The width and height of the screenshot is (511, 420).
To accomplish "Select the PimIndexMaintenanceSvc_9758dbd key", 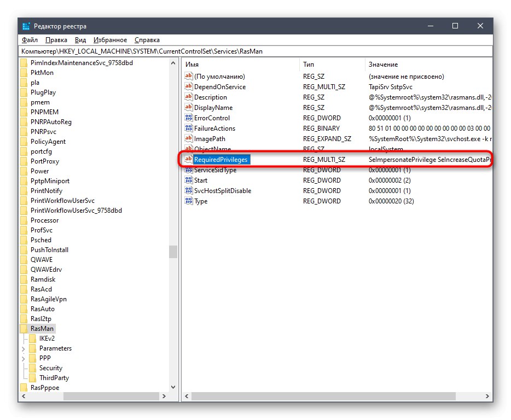I will tap(82, 63).
